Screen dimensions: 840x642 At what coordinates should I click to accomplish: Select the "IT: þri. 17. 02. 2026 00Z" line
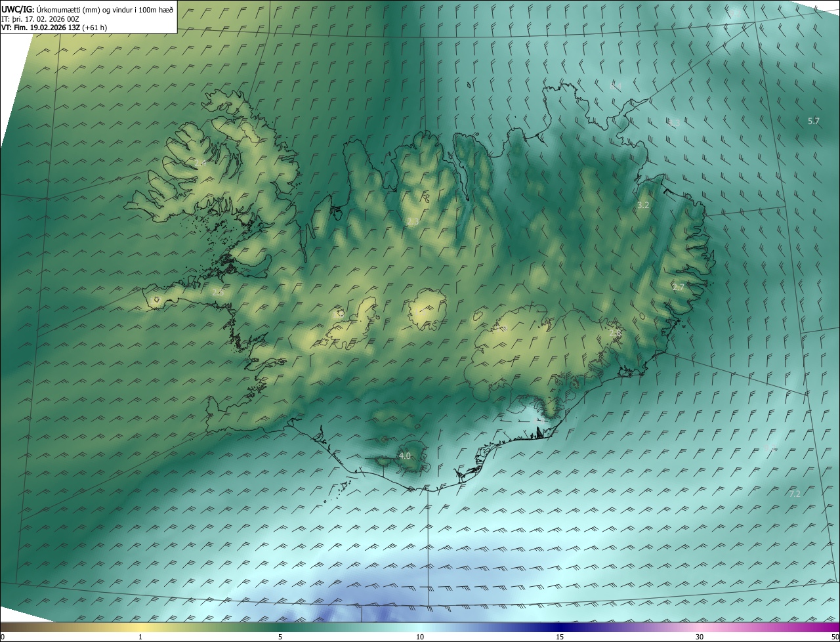coord(40,19)
